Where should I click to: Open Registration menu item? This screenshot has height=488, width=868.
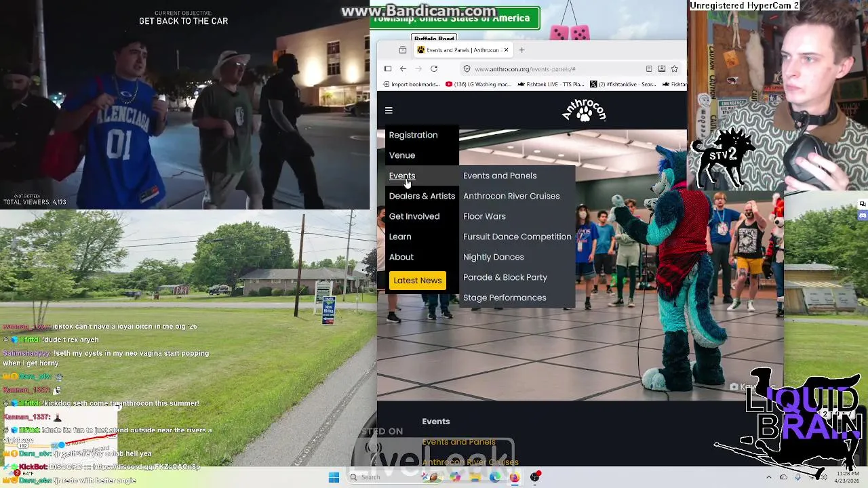[x=413, y=135]
